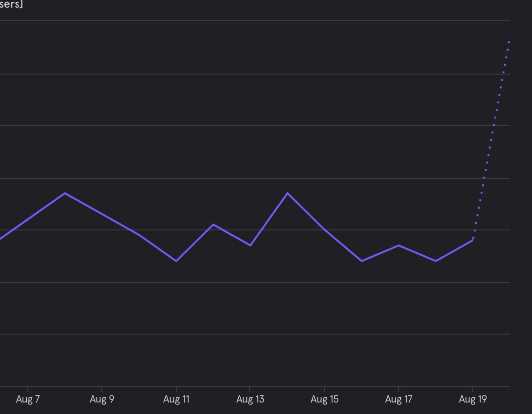Select the Aug 16 low data point
532x414 pixels.
(x=362, y=261)
